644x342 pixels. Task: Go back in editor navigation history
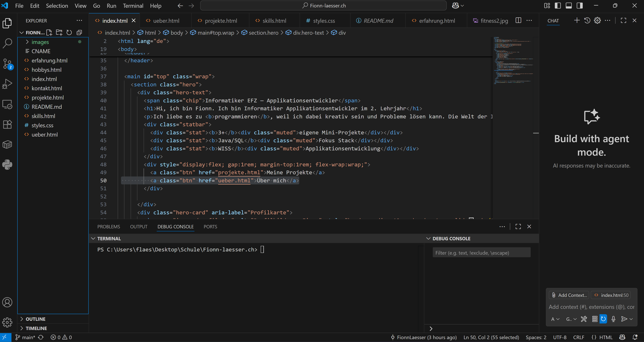pyautogui.click(x=180, y=6)
